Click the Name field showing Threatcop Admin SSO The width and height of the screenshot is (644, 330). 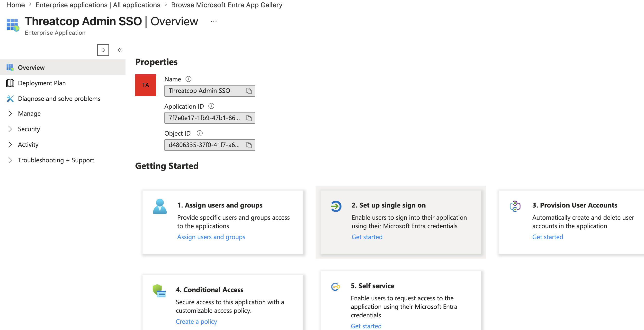210,91
